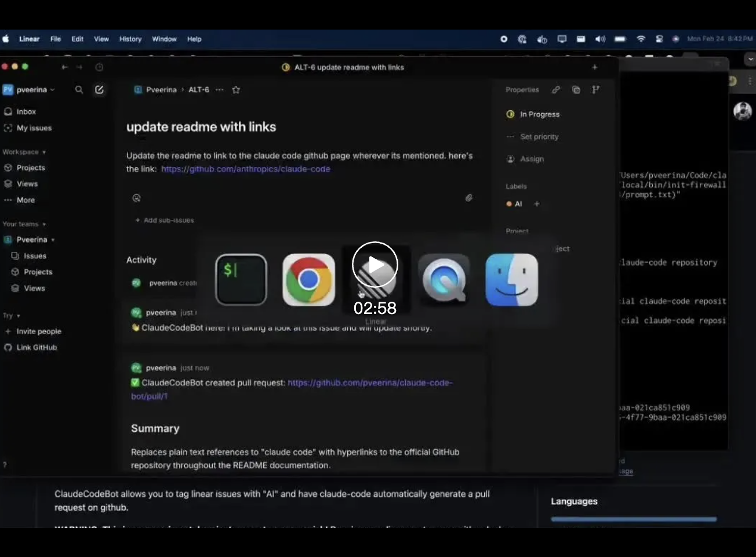Open the claude-code GitHub link in description
Viewport: 756px width, 557px height.
245,169
